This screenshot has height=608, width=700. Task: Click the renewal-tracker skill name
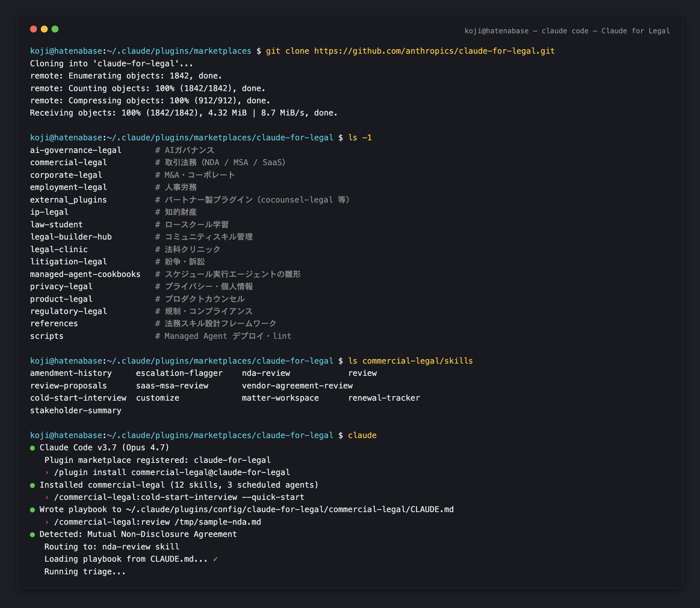pyautogui.click(x=384, y=398)
